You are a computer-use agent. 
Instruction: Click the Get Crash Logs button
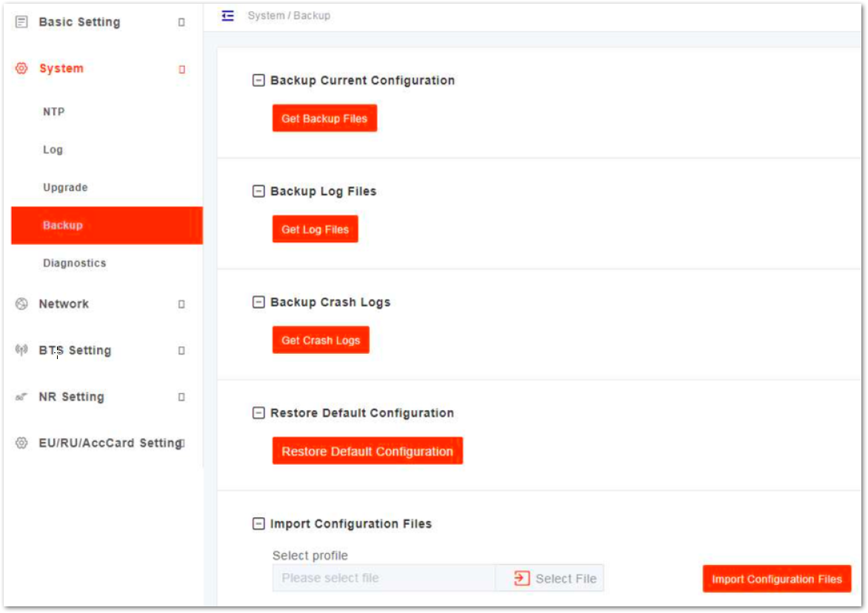click(321, 340)
